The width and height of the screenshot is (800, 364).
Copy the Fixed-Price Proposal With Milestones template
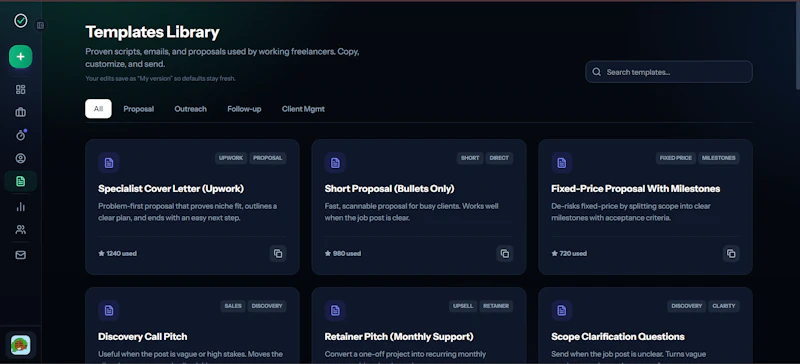[x=731, y=253]
